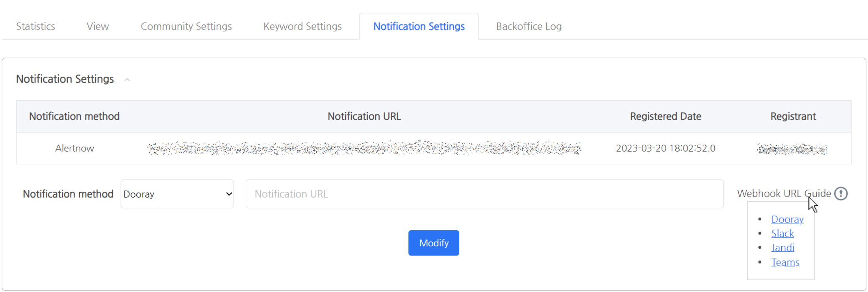868x292 pixels.
Task: Collapse the Notification Settings section chevron
Action: point(127,80)
